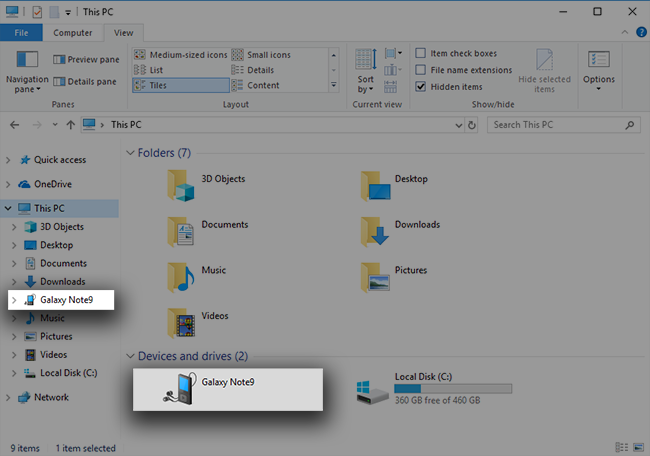Select Local Disk (C:) in navigation tree
The width and height of the screenshot is (650, 456).
[68, 373]
